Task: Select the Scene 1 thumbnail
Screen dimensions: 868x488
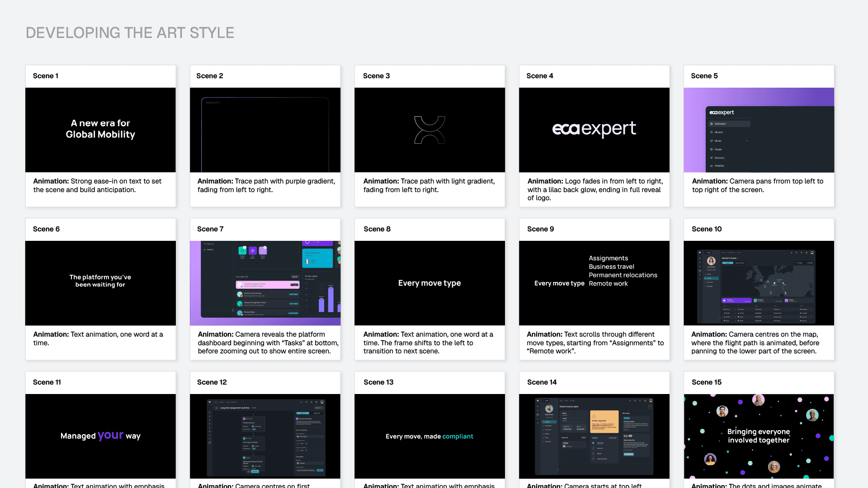Action: [x=100, y=130]
